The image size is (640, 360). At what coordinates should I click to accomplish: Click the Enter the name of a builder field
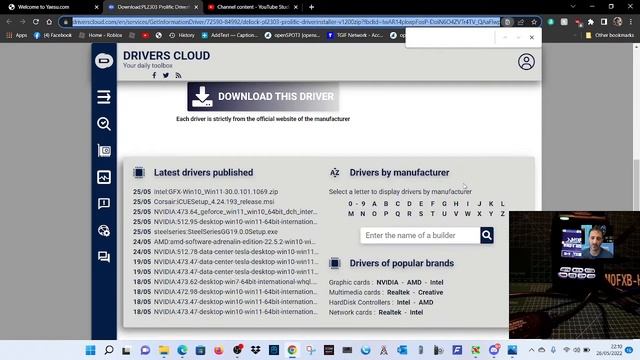420,235
